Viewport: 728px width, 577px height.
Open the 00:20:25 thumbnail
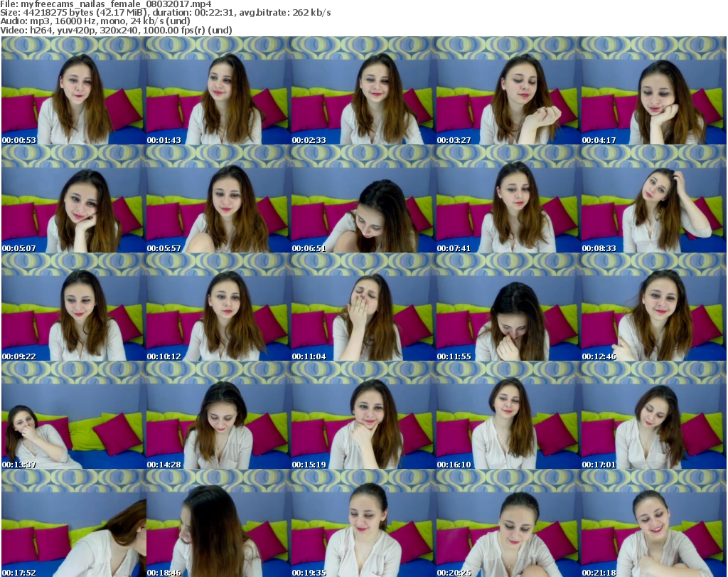pos(508,523)
